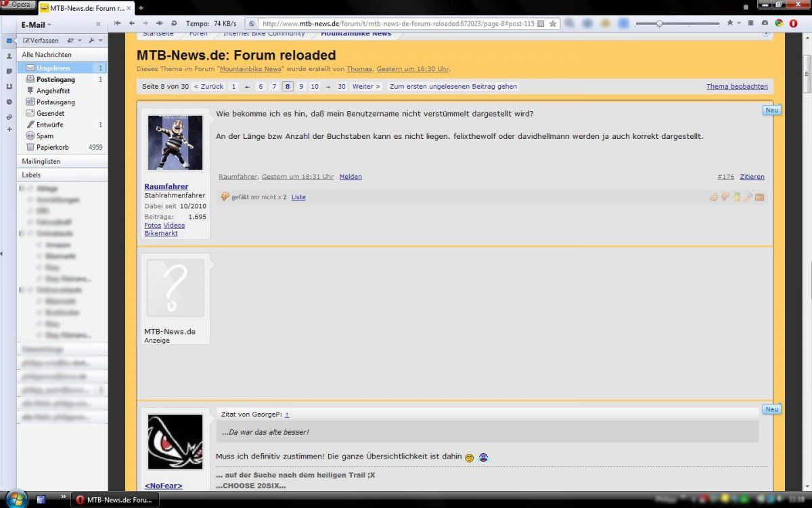Screen dimensions: 812x508
Task: Select the Angeheftet mail folder
Action: [x=62, y=91]
